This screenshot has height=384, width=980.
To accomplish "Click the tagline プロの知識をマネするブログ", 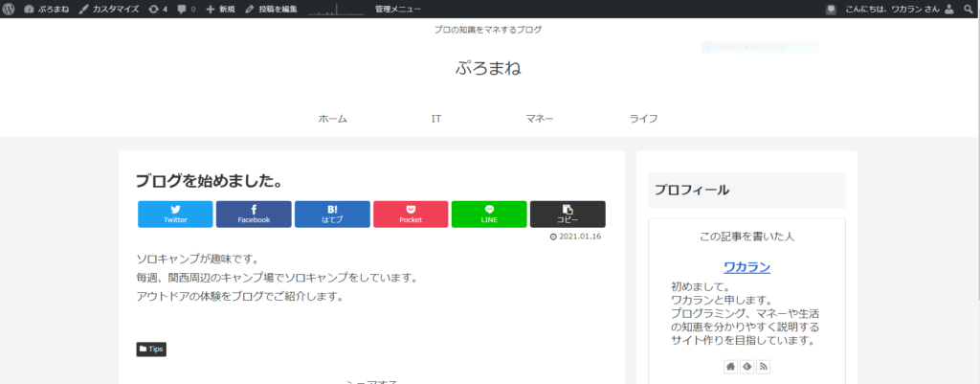I will click(488, 30).
